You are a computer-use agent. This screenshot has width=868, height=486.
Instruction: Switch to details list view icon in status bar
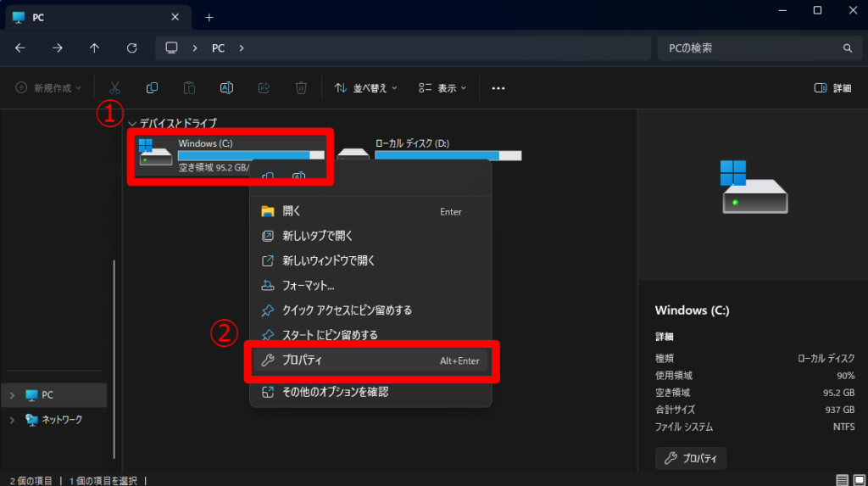[842, 480]
